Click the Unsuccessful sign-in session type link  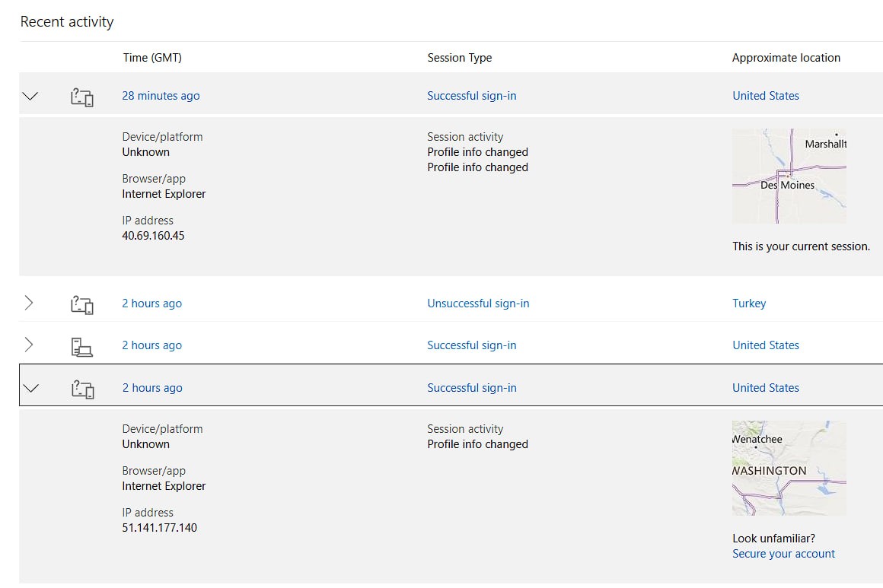click(478, 303)
